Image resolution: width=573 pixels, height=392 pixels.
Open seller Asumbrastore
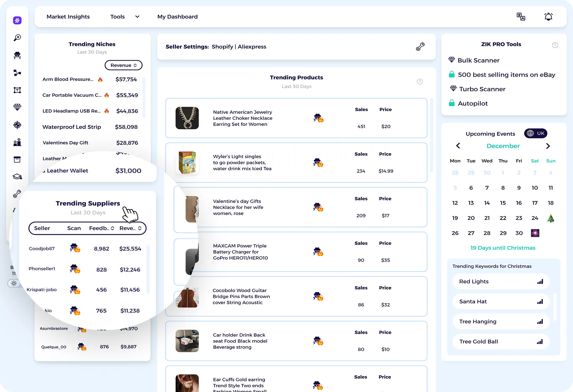pos(54,329)
